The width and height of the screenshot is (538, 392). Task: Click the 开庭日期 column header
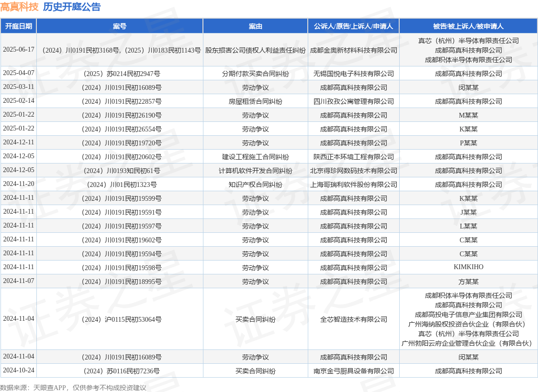click(x=19, y=26)
